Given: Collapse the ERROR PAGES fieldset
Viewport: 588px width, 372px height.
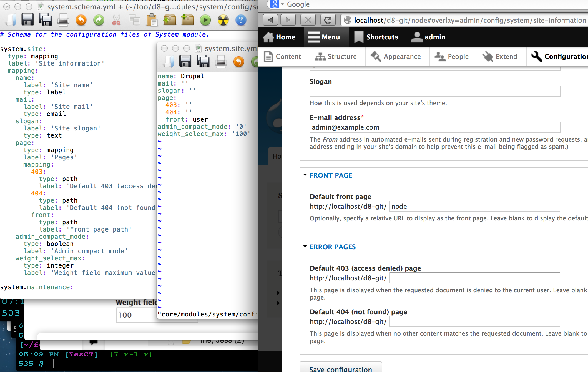Looking at the screenshot, I should coord(333,247).
